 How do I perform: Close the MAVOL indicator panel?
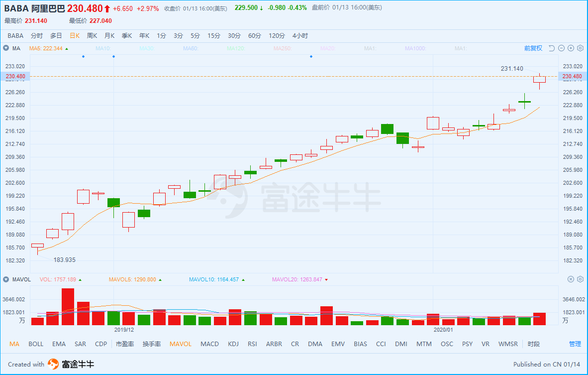click(571, 279)
